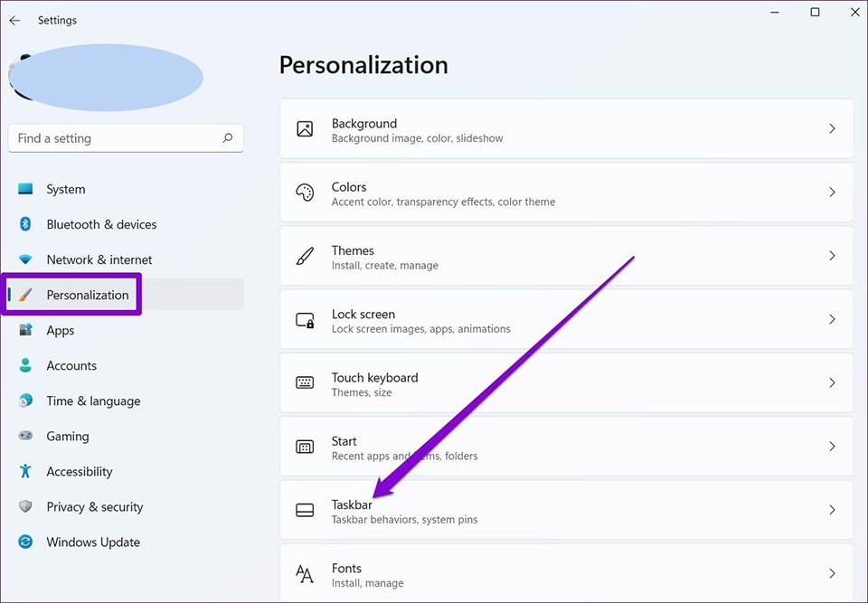Open the Apps section
This screenshot has width=868, height=603.
point(127,330)
